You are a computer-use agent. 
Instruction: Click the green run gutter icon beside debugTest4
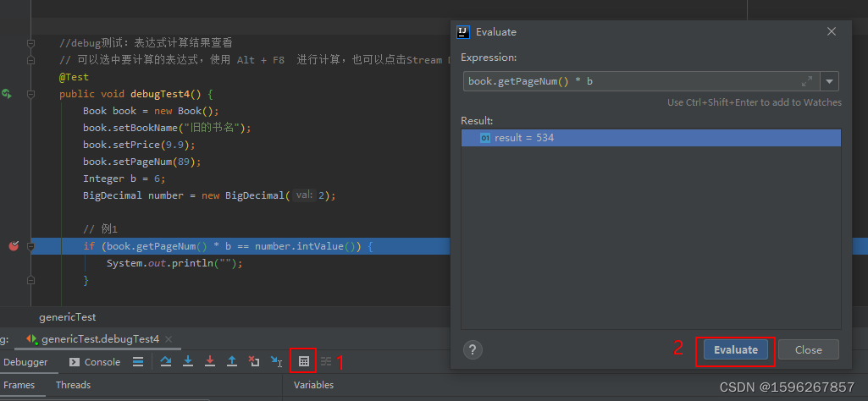coord(7,93)
